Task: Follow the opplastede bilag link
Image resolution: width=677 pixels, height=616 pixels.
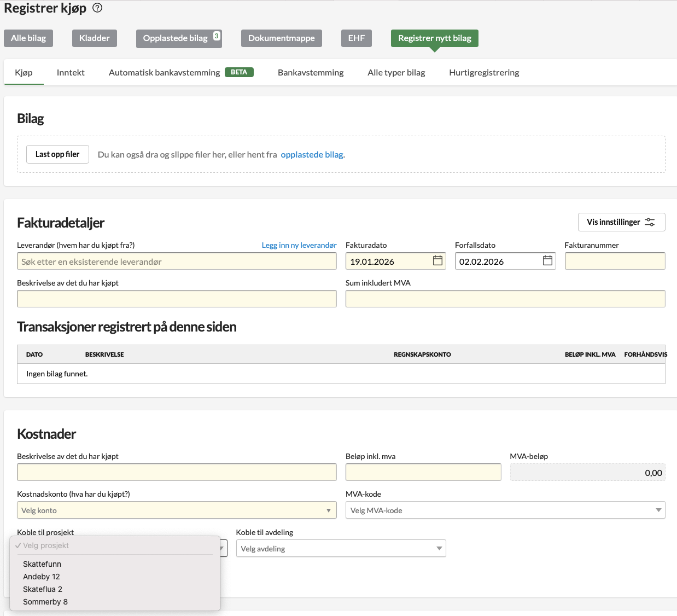Action: [x=312, y=155]
